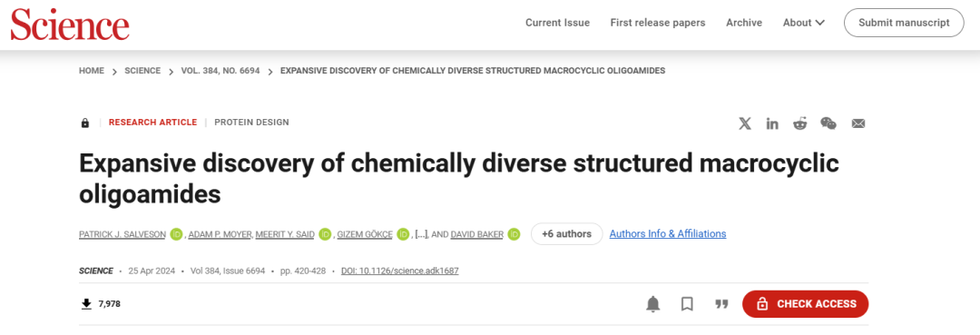
Task: Click the alert bell icon
Action: pos(652,304)
